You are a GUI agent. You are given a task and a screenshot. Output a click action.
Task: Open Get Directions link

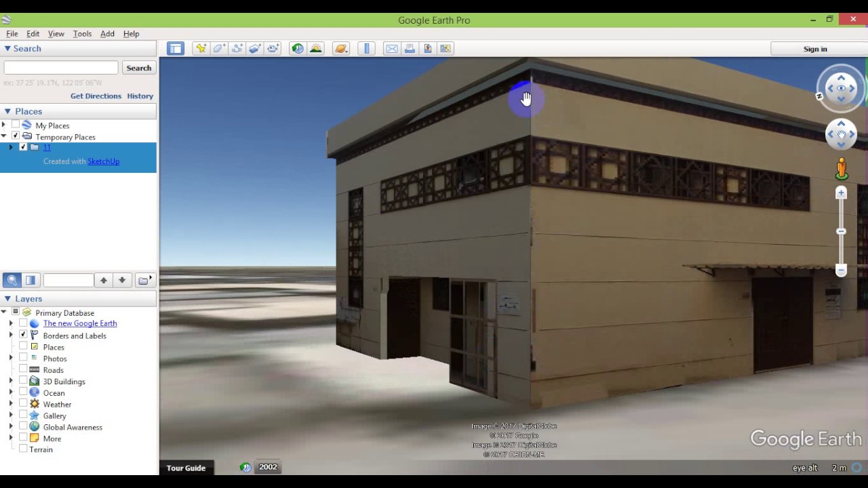(96, 96)
